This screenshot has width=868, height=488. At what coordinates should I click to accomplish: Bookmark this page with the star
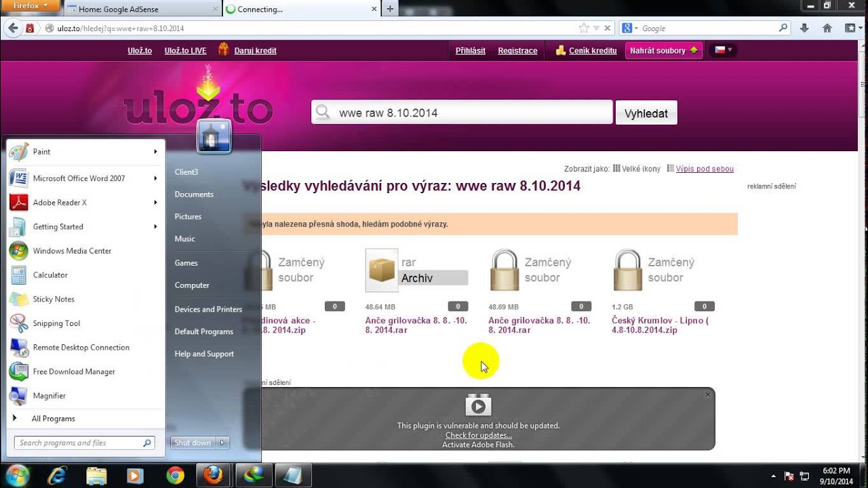[x=584, y=28]
